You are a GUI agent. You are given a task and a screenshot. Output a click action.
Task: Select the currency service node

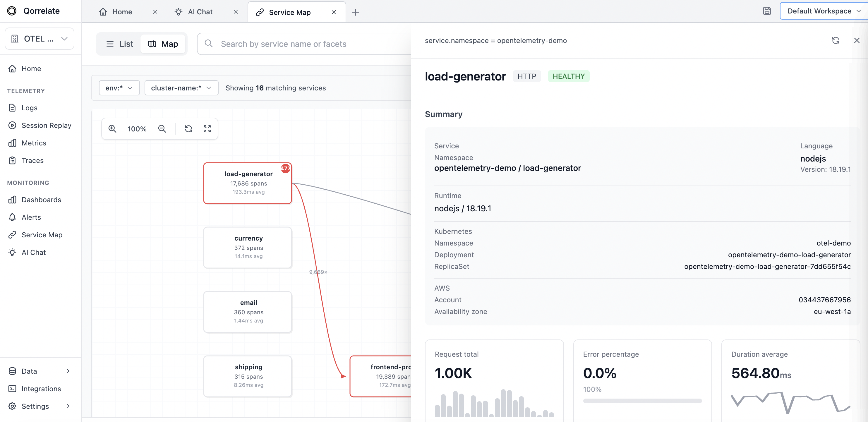248,247
